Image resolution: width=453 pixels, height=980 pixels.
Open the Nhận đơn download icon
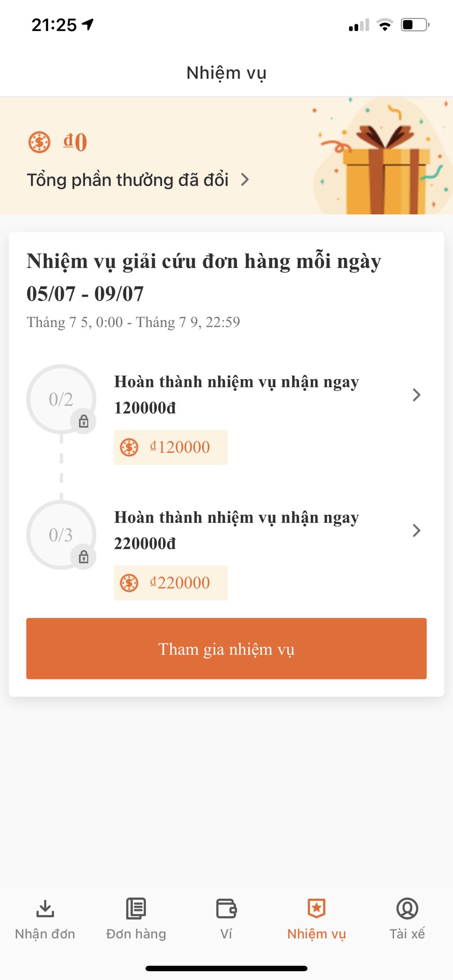coord(45,908)
